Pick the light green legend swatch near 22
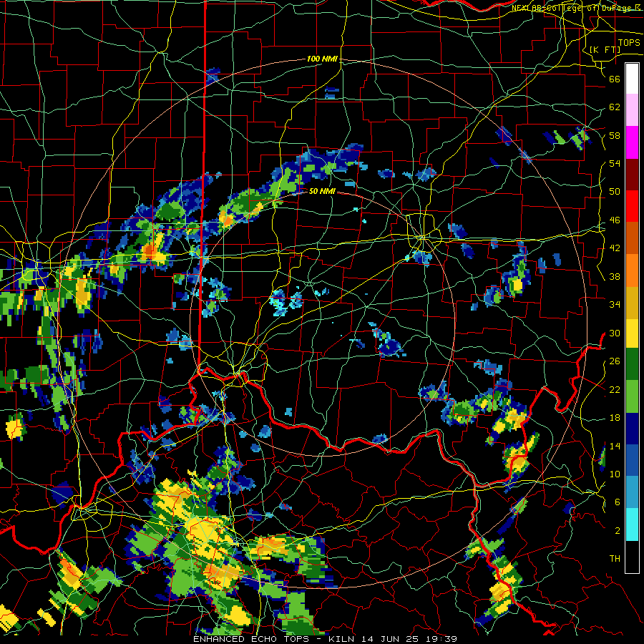This screenshot has height=644, width=644. [x=632, y=396]
